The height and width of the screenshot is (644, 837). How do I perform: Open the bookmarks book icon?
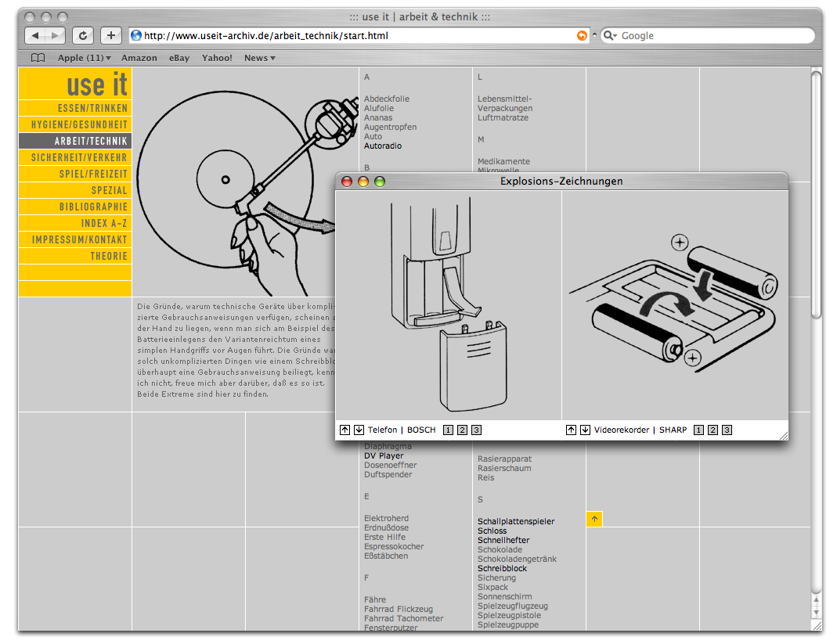(38, 58)
